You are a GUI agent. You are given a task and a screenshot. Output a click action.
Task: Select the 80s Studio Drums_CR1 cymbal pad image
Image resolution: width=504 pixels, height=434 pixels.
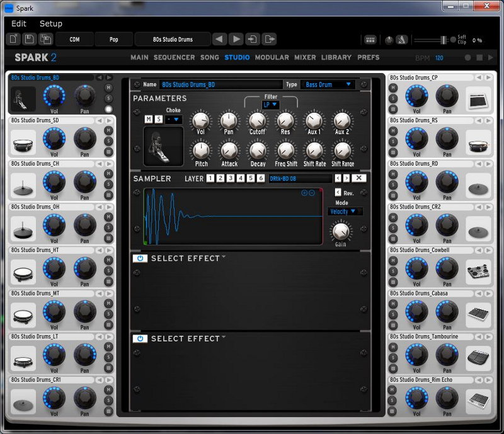coord(23,403)
